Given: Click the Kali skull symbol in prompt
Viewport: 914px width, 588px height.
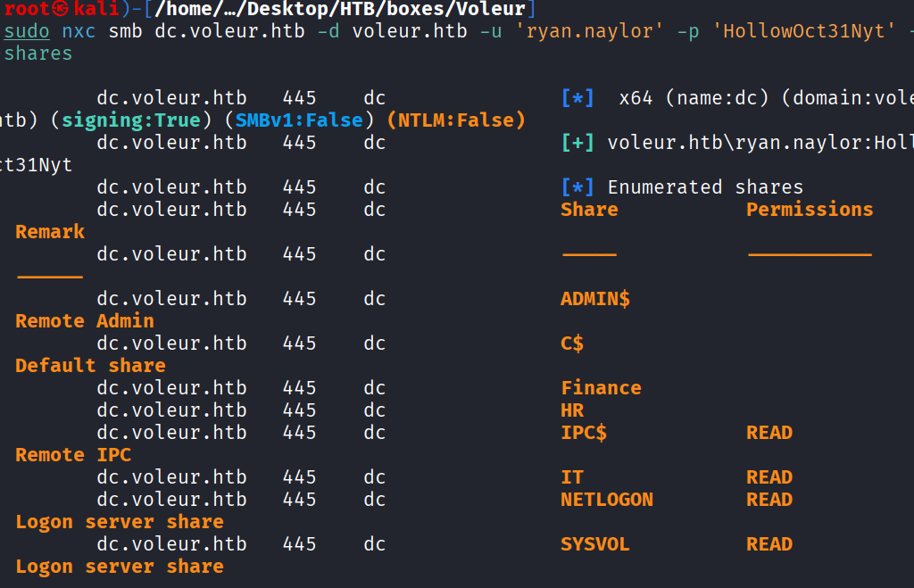Looking at the screenshot, I should (60, 10).
